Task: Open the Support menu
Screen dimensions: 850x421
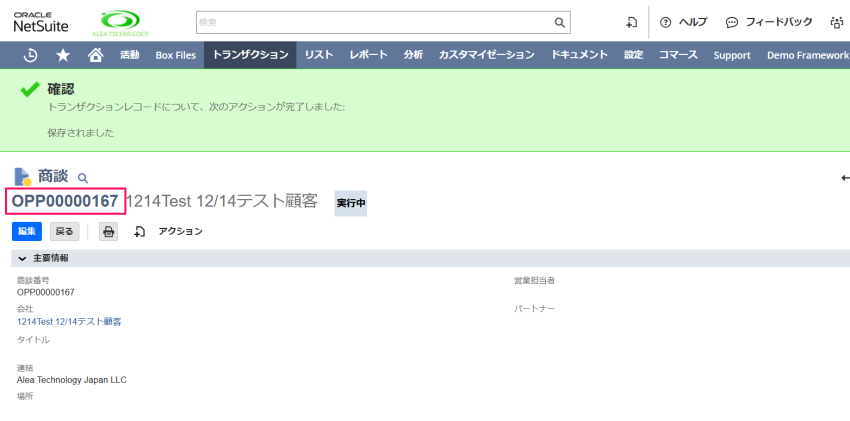Action: (x=732, y=55)
